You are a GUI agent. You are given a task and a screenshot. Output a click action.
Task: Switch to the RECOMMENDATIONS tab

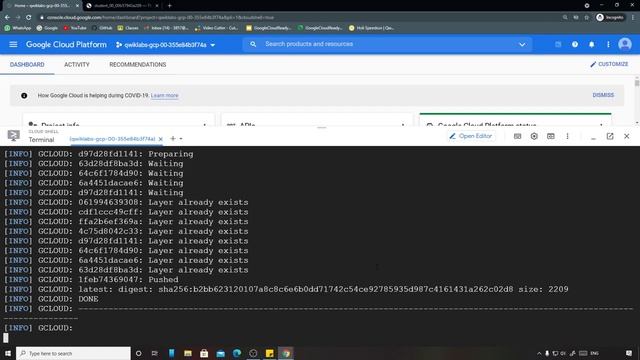coord(138,64)
